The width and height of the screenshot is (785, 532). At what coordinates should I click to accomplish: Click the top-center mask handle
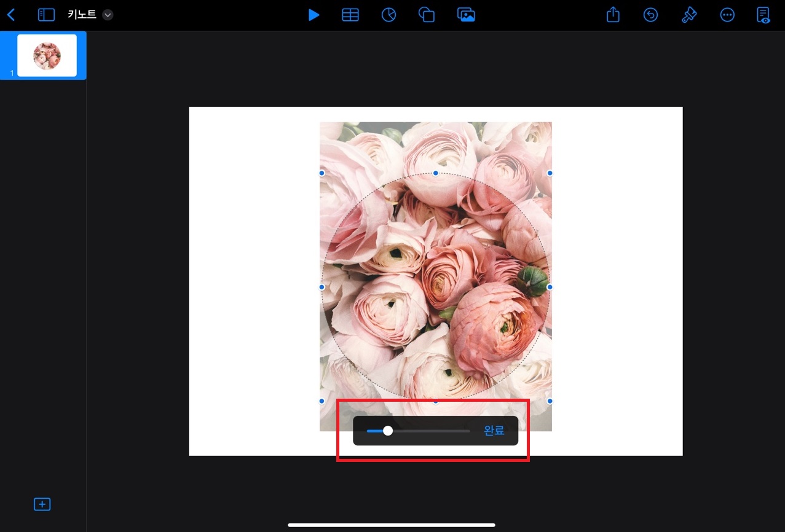point(436,173)
